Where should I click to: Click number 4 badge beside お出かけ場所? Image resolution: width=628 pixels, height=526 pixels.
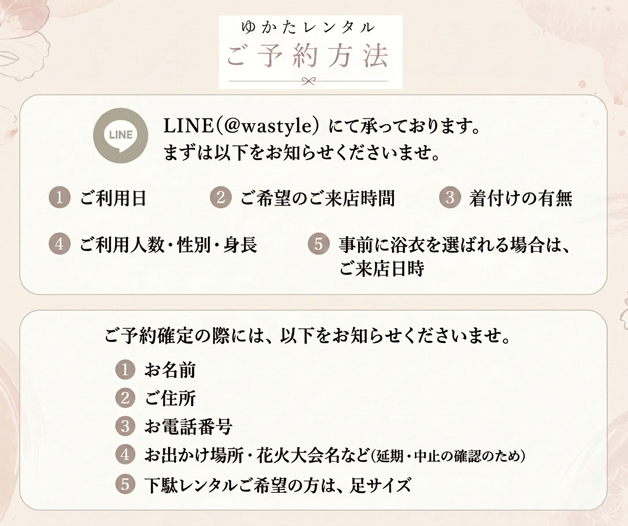125,455
